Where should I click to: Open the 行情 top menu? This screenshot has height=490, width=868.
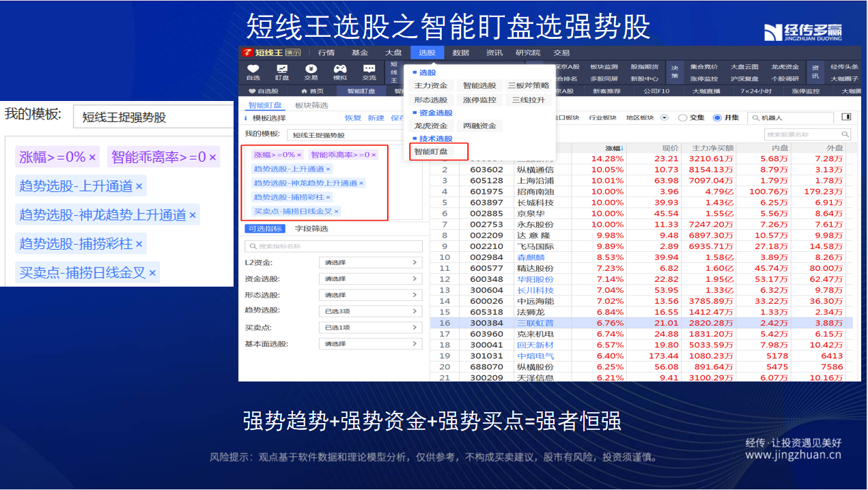click(x=326, y=53)
